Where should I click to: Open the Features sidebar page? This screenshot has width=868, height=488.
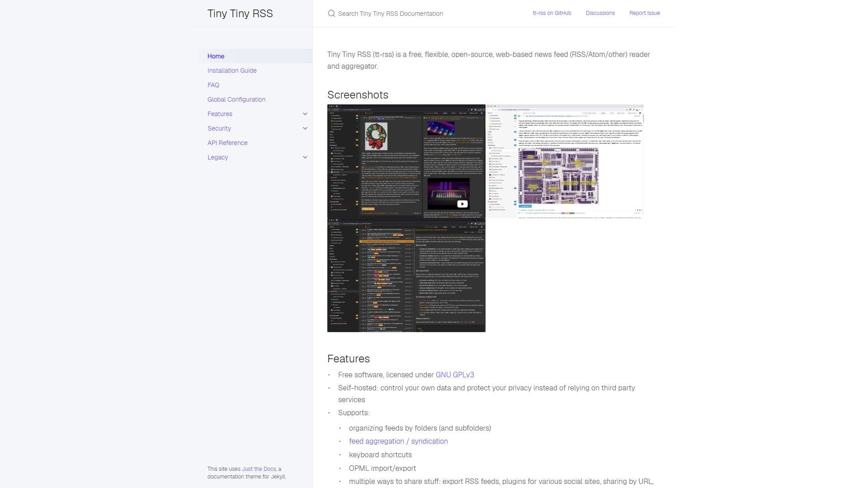[220, 114]
